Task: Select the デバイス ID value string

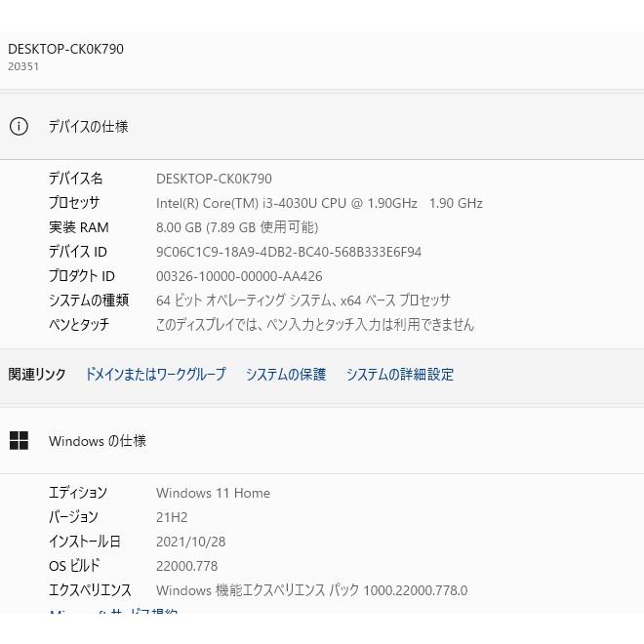Action: point(289,252)
